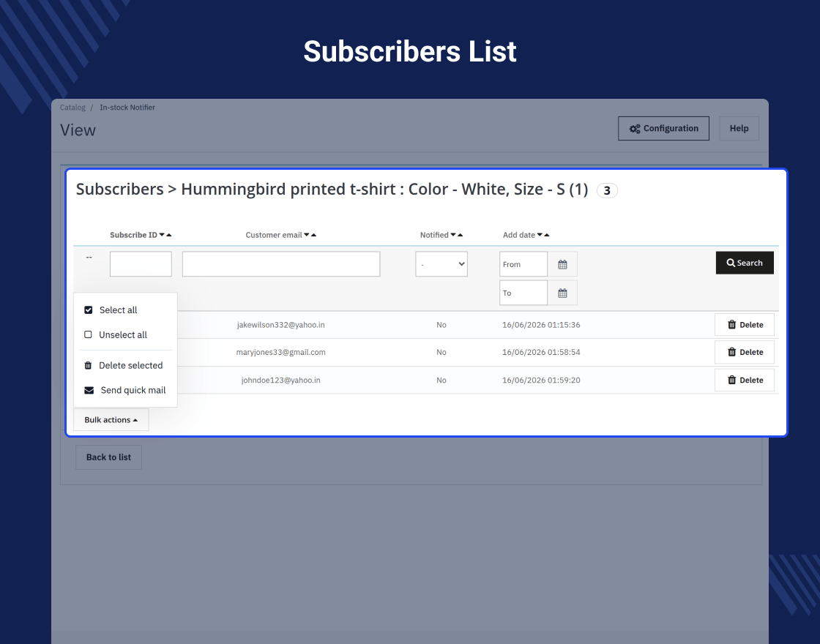Click the Notified column header label
Screen dimensions: 820x644
click(434, 235)
